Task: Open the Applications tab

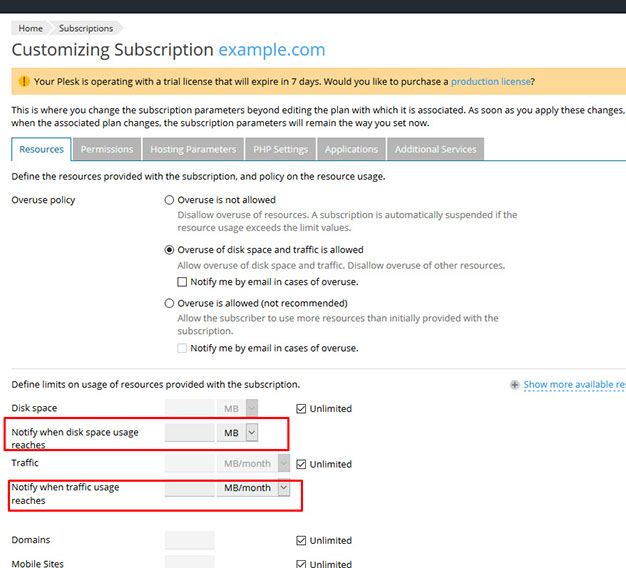Action: [x=351, y=149]
